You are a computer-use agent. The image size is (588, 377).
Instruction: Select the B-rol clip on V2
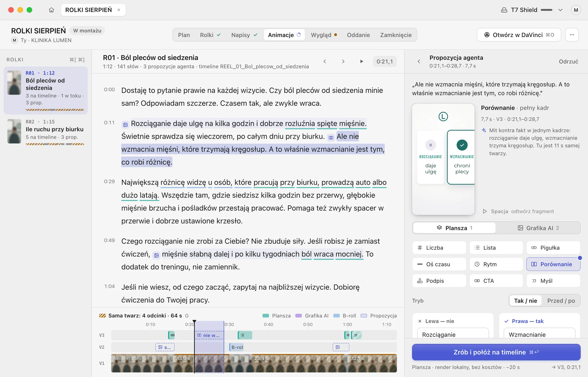point(236,347)
